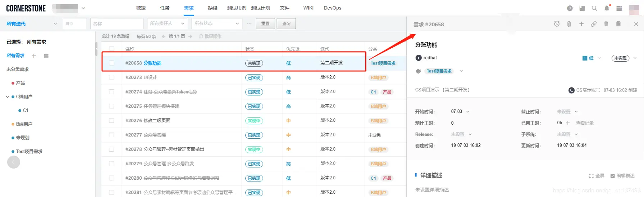Open the WIKI menu
Image resolution: width=644 pixels, height=197 pixels.
click(x=308, y=8)
